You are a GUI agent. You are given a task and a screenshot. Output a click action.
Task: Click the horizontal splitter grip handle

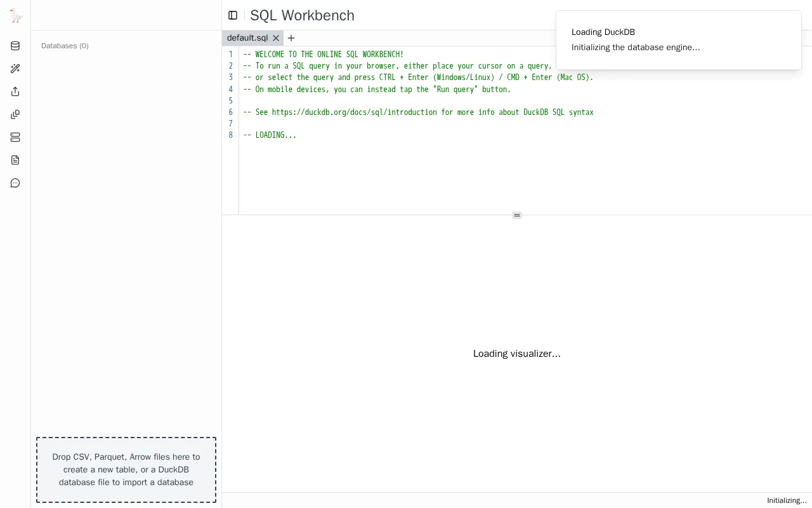pos(517,215)
